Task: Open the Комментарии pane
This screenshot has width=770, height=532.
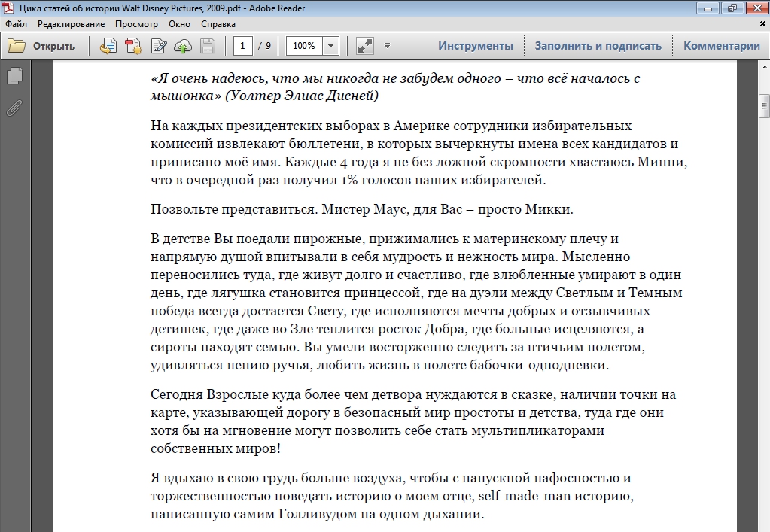Action: point(721,46)
